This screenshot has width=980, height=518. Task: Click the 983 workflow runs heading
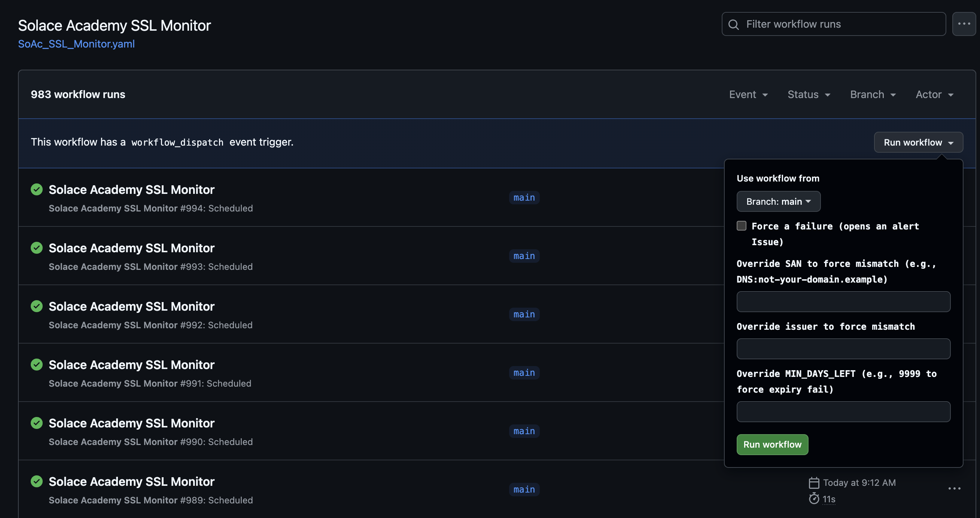coord(78,94)
